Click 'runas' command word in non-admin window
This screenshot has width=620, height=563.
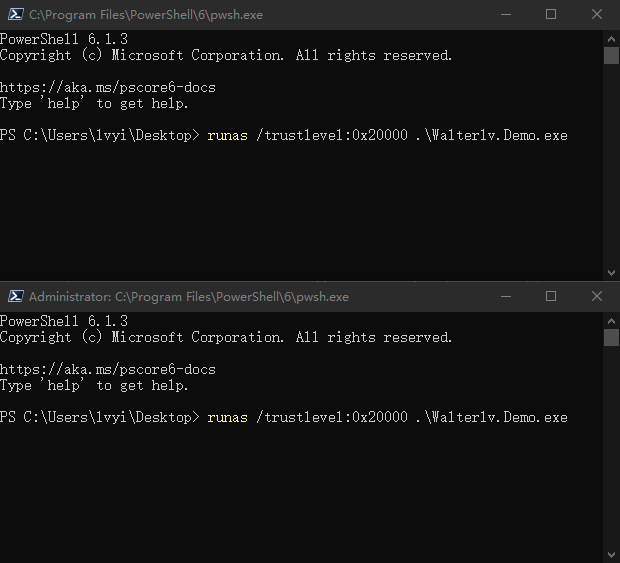(227, 136)
